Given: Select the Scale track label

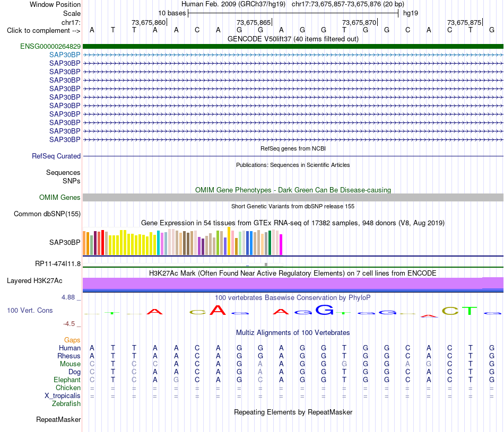Looking at the screenshot, I should tap(72, 13).
